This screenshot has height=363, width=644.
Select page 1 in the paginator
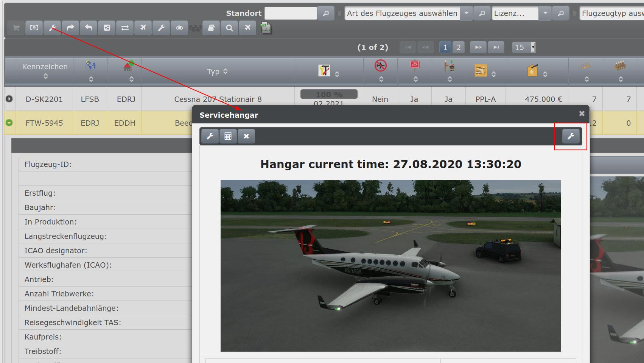tap(445, 47)
